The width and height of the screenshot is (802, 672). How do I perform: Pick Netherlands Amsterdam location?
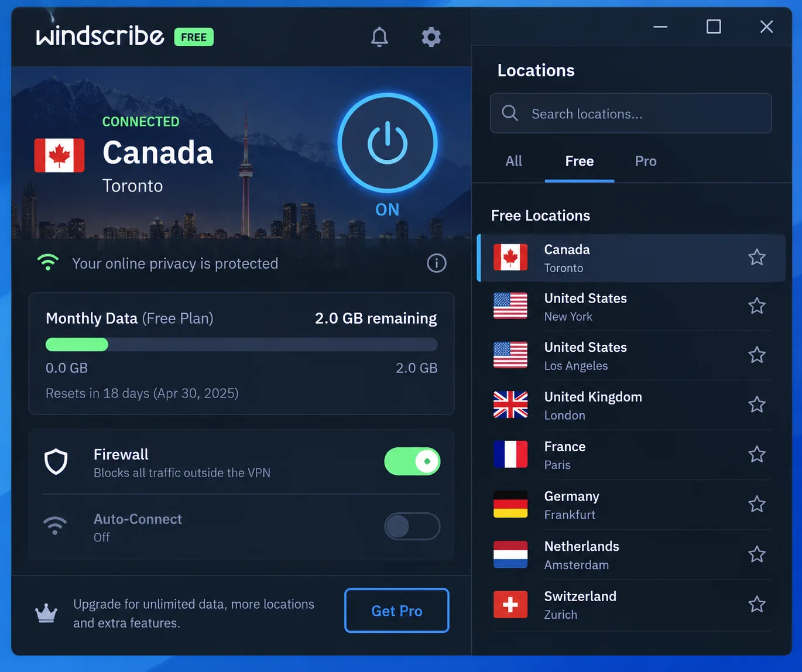click(x=631, y=555)
